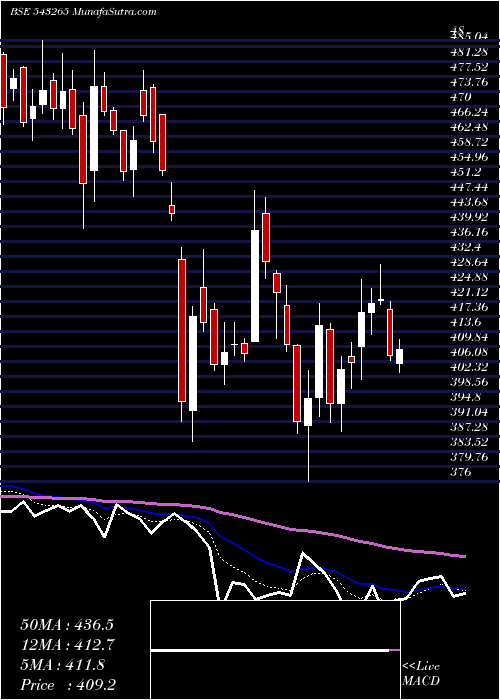Click the 376 price label
The image size is (500, 700).
(461, 471)
